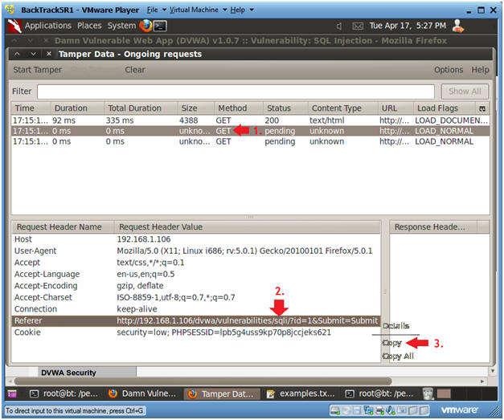
Task: Open Tamper Data Options
Action: 449,70
